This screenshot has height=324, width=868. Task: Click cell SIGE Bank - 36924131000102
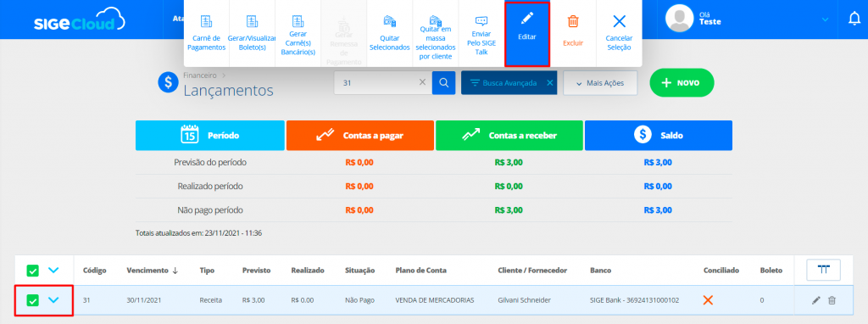(634, 300)
